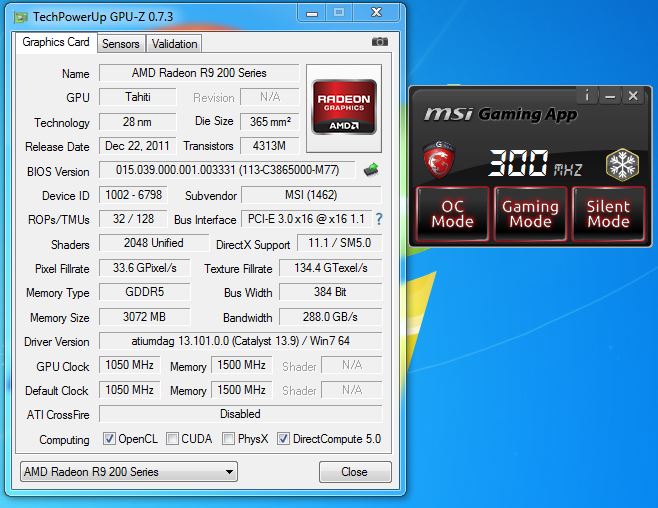Click the bus interface question mark icon
The image size is (658, 508).
tap(379, 219)
